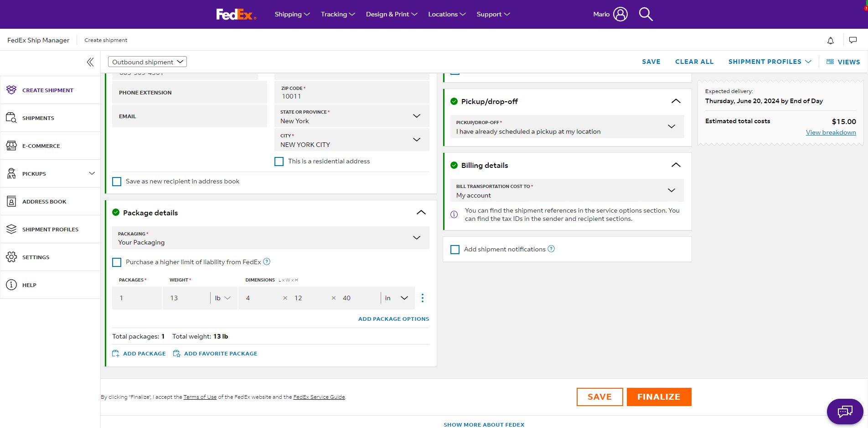
Task: Click the Shipments sidebar icon
Action: [11, 118]
